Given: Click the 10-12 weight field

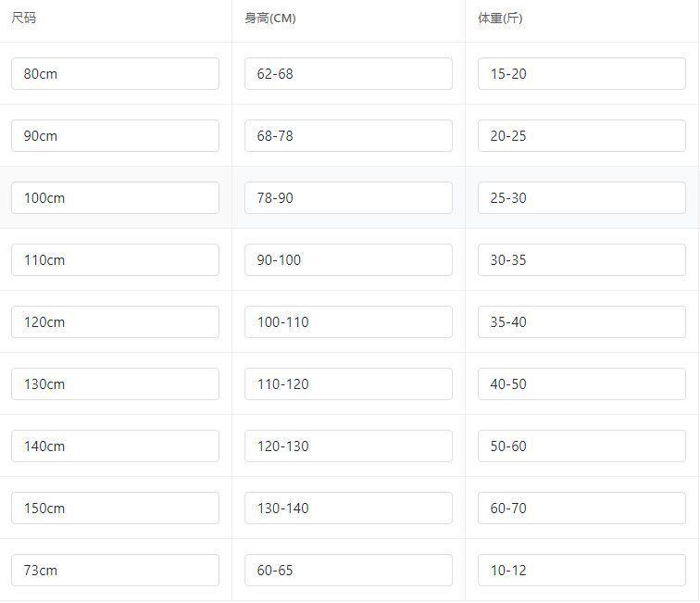Looking at the screenshot, I should click(x=581, y=571).
